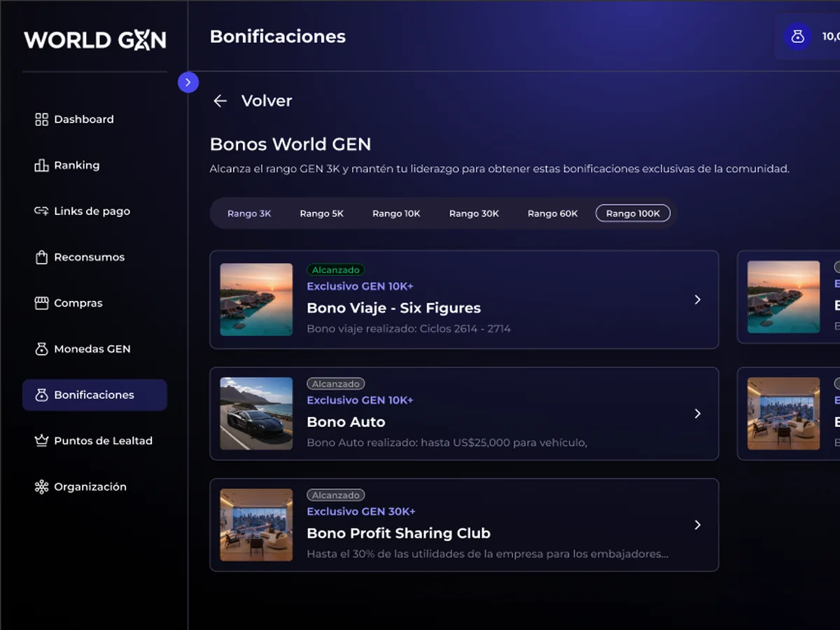This screenshot has height=630, width=840.
Task: Click the Compras store icon
Action: tap(41, 303)
